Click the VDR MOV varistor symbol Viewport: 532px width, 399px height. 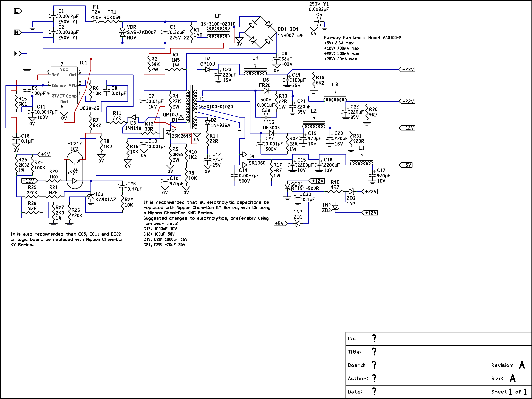(122, 32)
